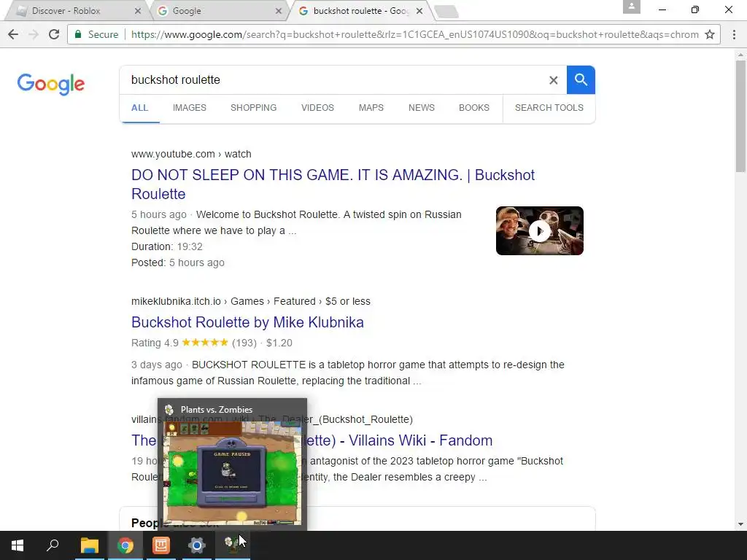Select the SHOPPING search filter

pyautogui.click(x=253, y=108)
